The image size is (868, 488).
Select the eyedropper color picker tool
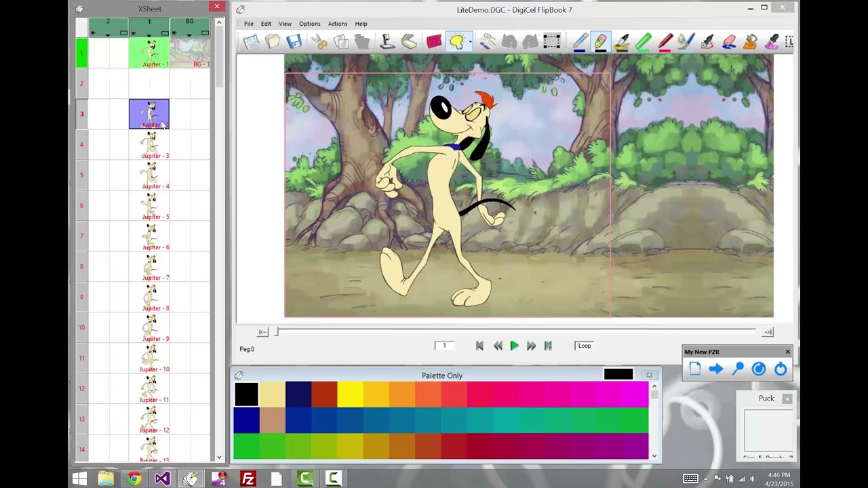(x=772, y=42)
